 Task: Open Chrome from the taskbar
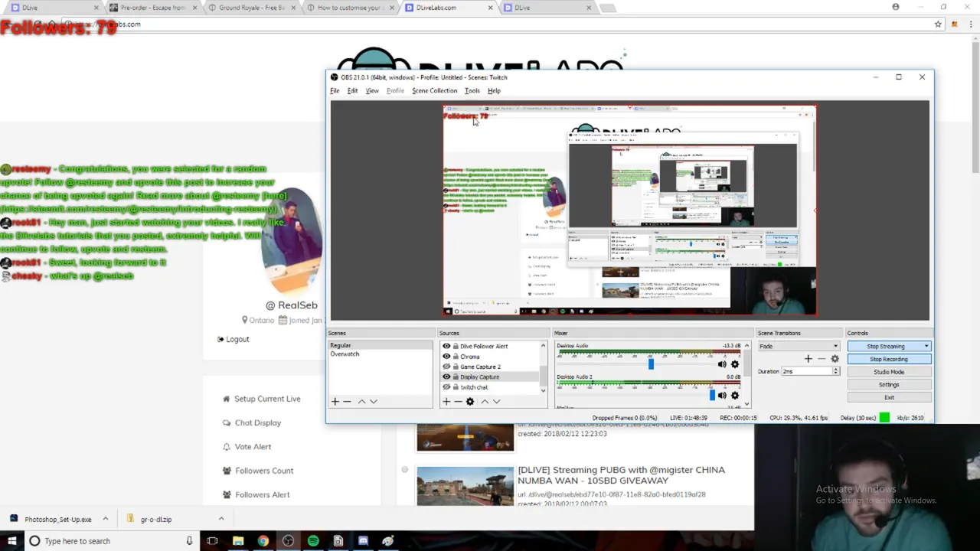pyautogui.click(x=263, y=541)
